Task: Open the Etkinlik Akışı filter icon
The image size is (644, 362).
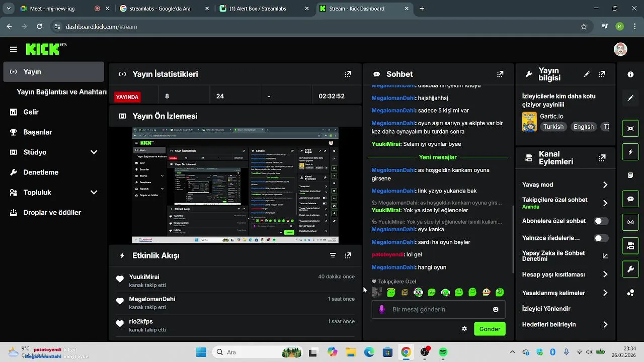Action: [333, 255]
